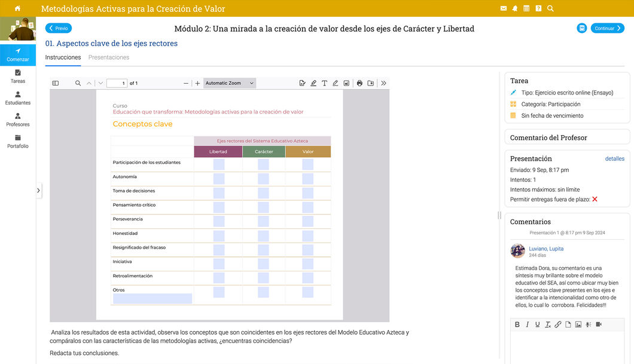Select the PDF signature tool

coord(302,83)
